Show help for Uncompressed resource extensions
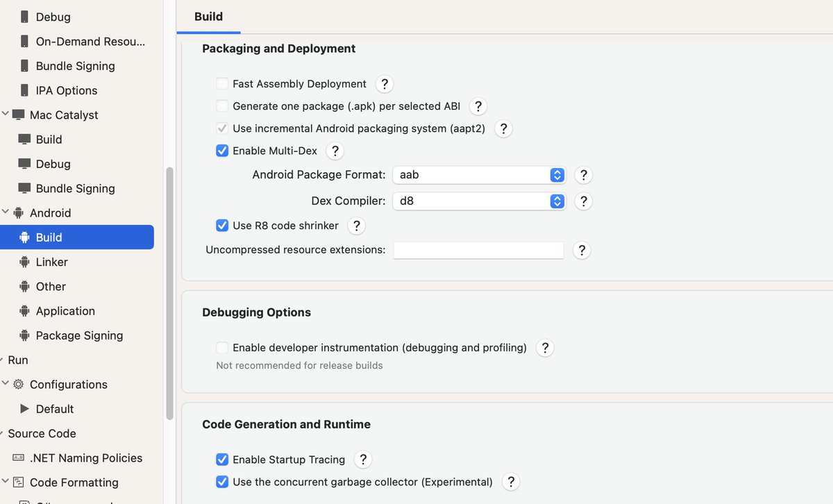Screen dimensions: 833x504 click(582, 250)
